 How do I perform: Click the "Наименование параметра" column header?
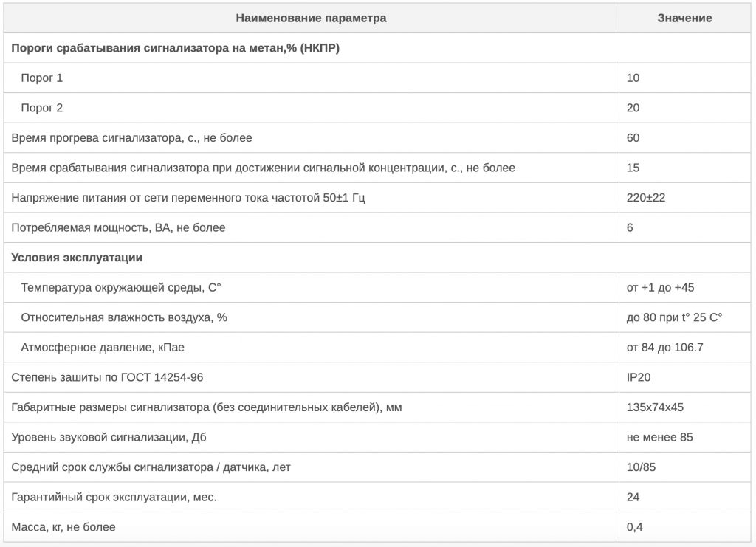coord(311,18)
